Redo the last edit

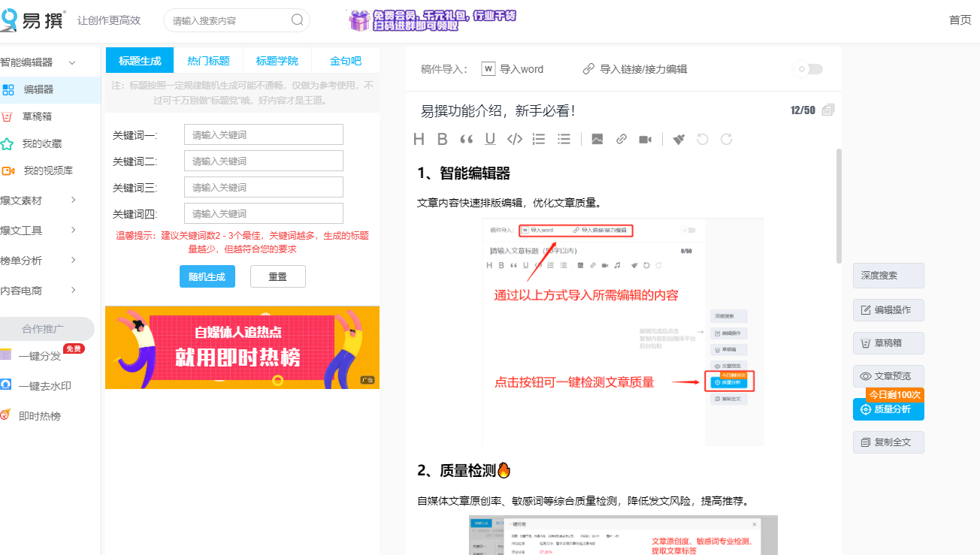[x=727, y=139]
